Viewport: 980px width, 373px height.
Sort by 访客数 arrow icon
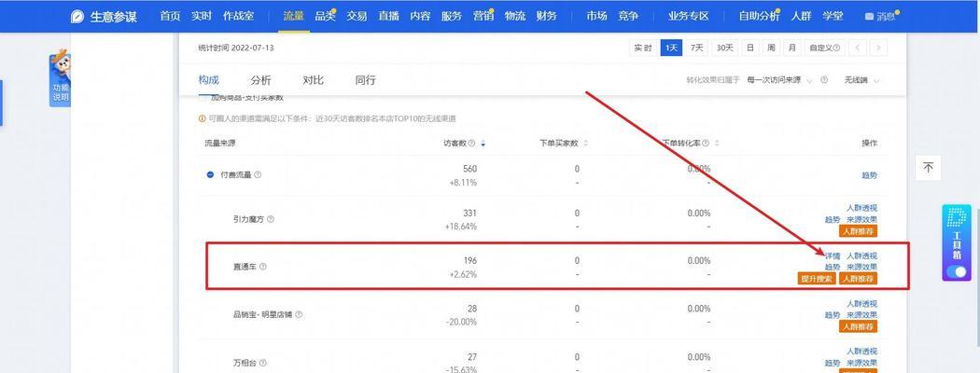pyautogui.click(x=483, y=144)
